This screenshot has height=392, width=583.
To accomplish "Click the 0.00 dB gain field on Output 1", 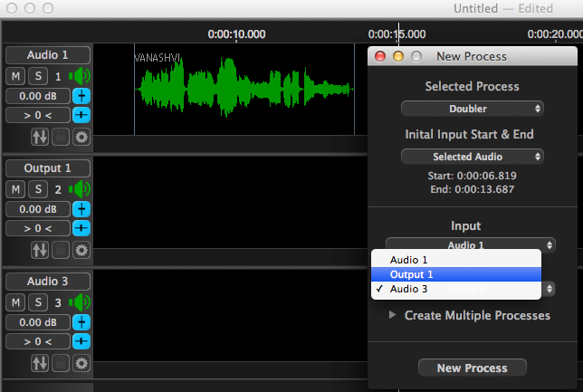I will click(x=35, y=209).
